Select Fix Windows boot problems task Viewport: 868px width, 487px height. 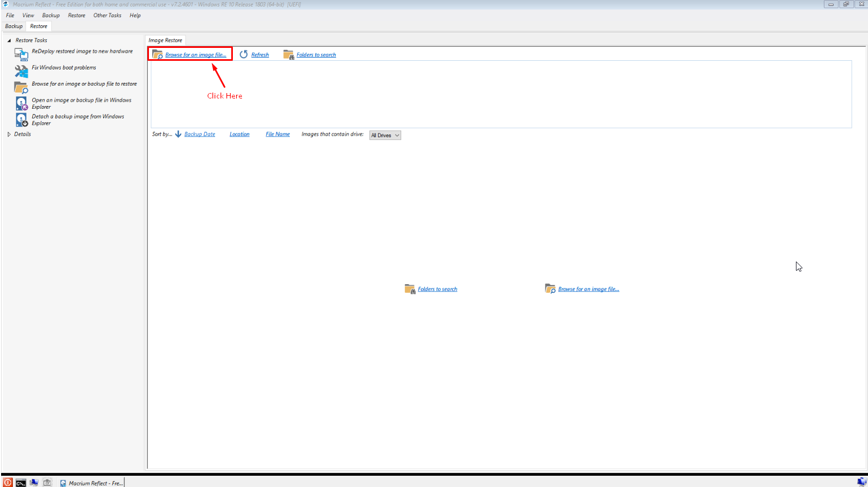(x=64, y=67)
